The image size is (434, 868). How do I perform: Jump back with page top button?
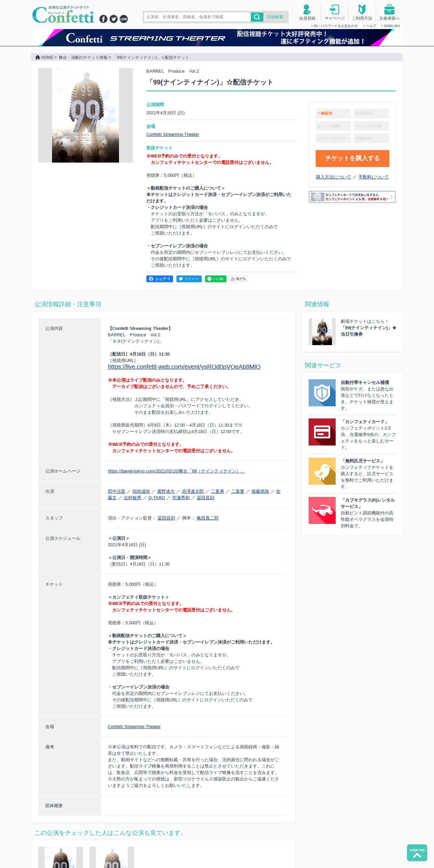[x=417, y=853]
